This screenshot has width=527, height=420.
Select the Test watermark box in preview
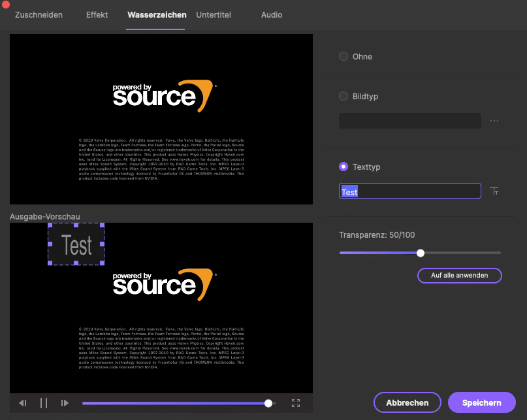coord(76,244)
